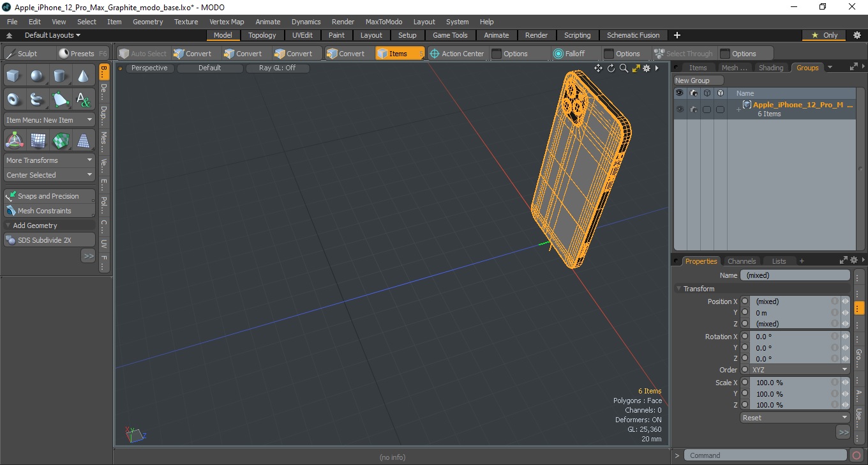Click Properties panel settings gear icon
Image resolution: width=868 pixels, height=465 pixels.
pos(854,261)
